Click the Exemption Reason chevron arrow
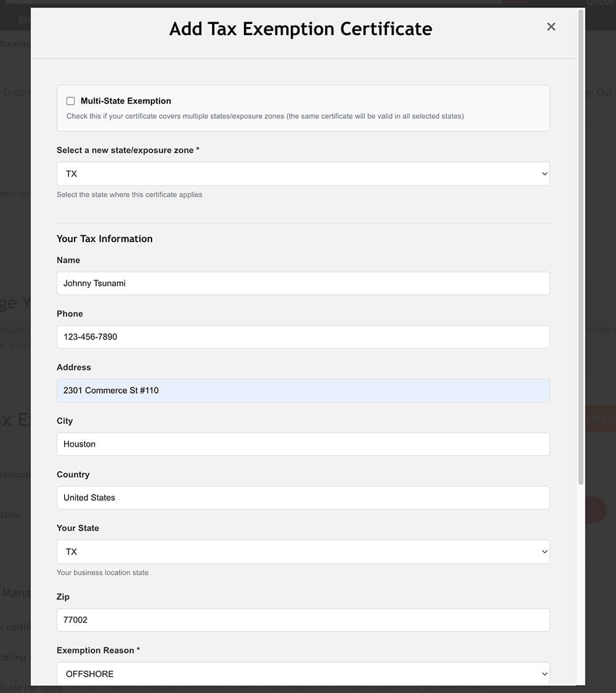 click(544, 673)
